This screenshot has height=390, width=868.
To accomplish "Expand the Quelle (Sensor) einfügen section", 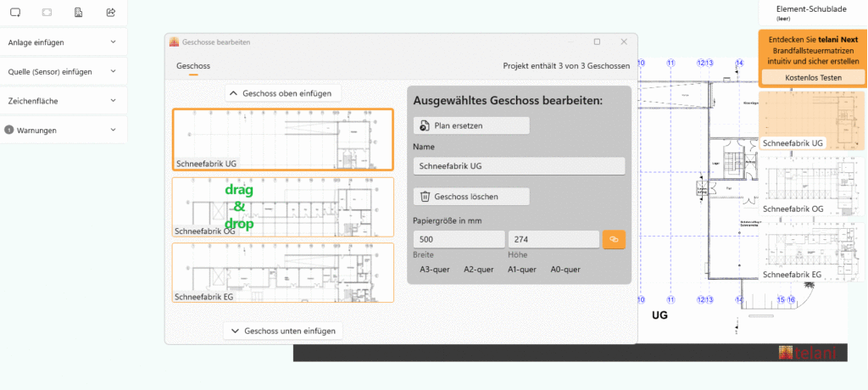I will (64, 71).
